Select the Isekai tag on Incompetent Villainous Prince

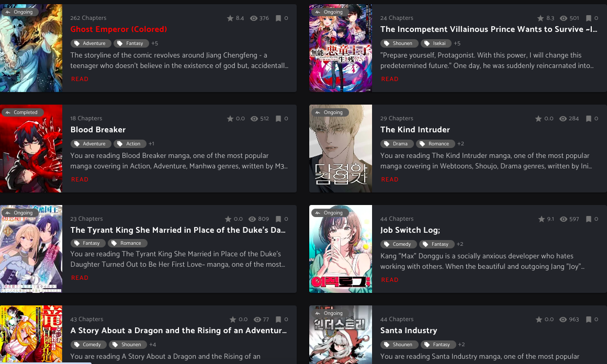(436, 43)
